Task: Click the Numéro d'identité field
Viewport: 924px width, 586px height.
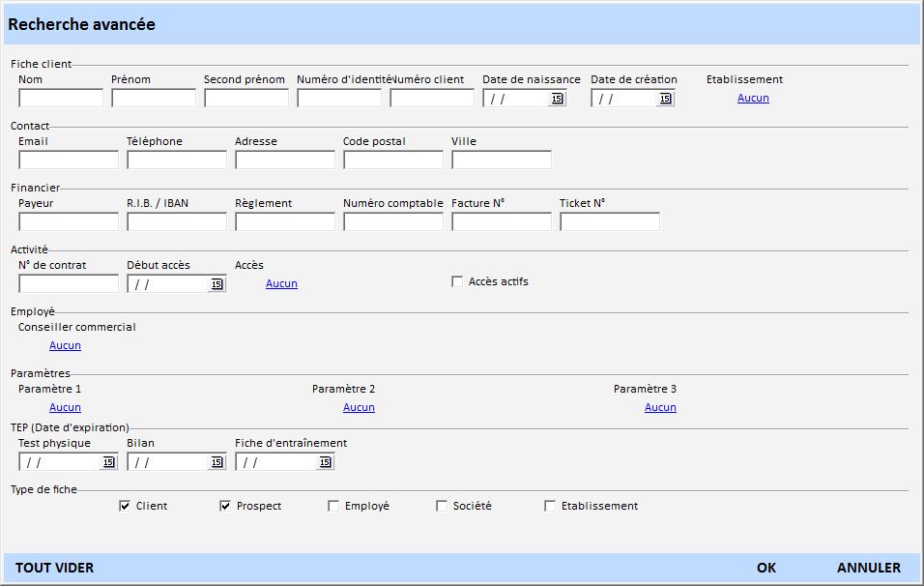Action: [339, 98]
